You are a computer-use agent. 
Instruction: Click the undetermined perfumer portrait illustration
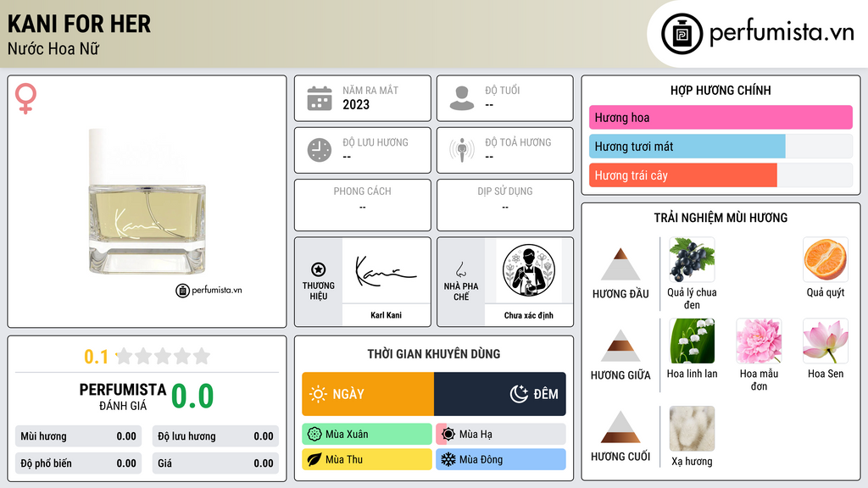click(x=529, y=270)
